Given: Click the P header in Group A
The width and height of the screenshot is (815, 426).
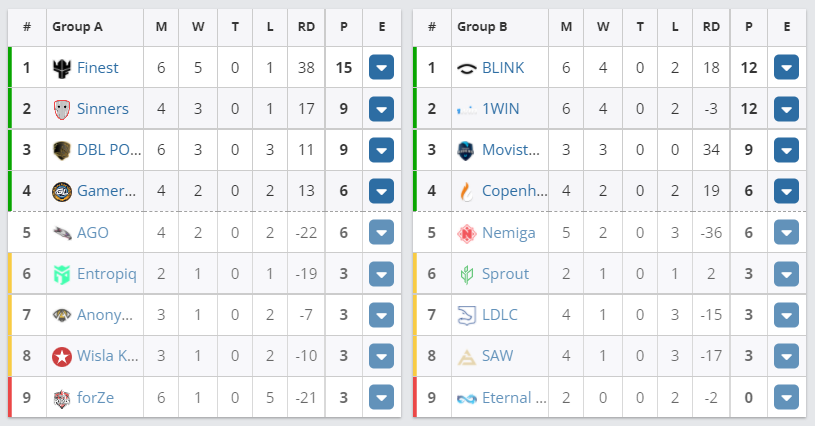Looking at the screenshot, I should point(344,27).
